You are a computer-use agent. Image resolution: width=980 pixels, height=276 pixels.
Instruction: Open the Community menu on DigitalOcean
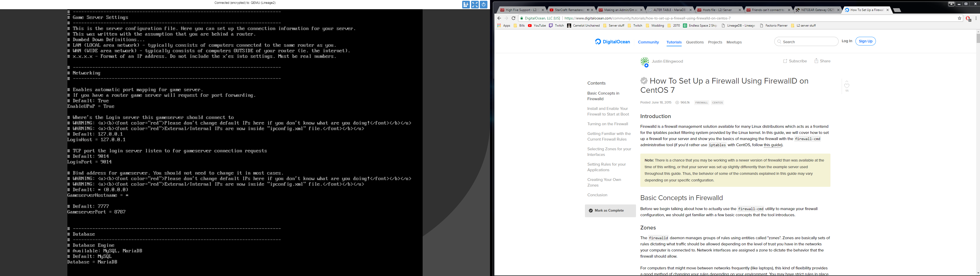pyautogui.click(x=648, y=42)
